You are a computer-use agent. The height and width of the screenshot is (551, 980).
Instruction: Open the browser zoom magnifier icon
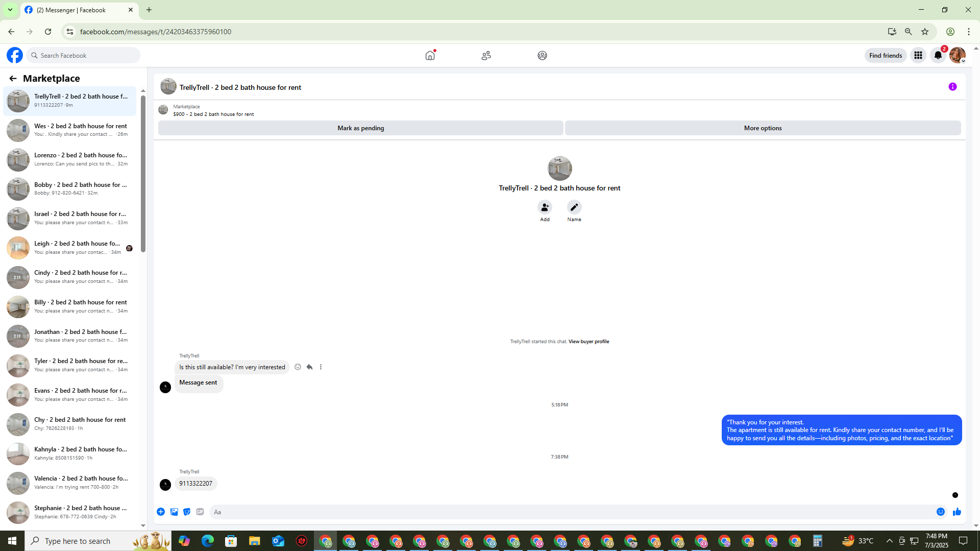[908, 32]
